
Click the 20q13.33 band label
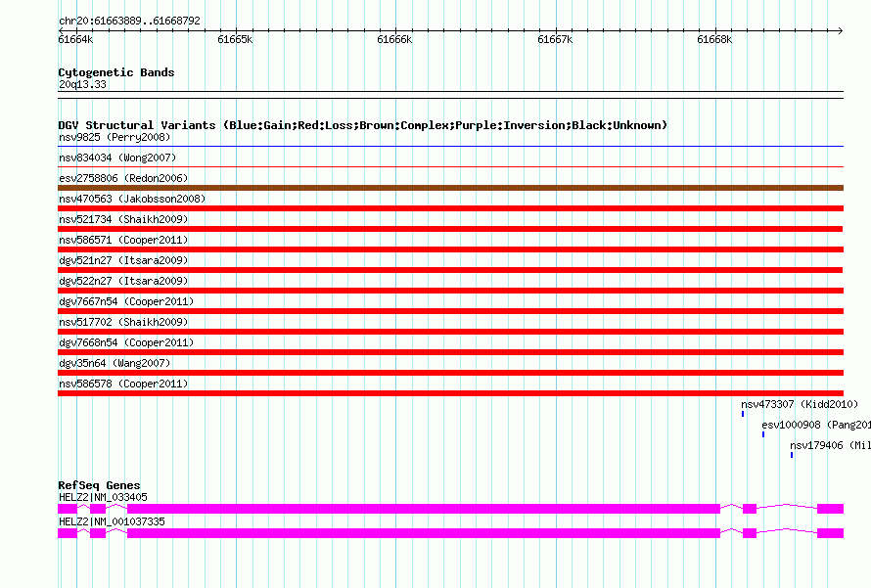[82, 84]
